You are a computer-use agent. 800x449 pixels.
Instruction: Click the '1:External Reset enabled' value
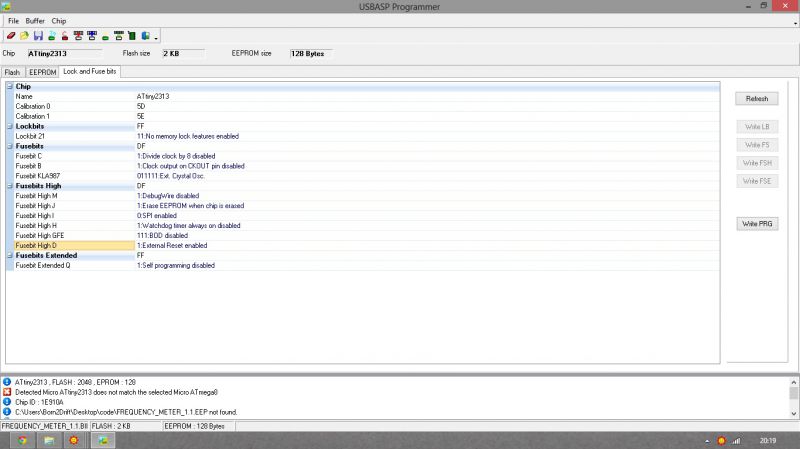click(x=172, y=245)
